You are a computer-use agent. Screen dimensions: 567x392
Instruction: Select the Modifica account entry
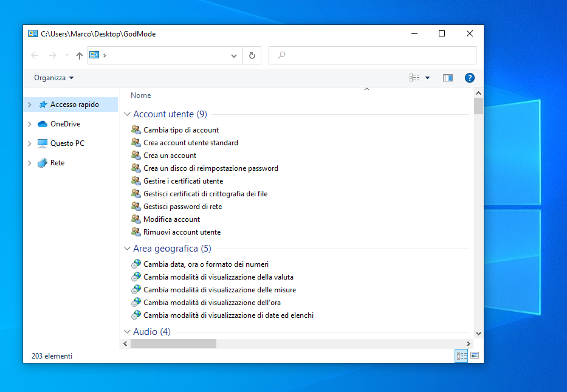click(172, 219)
